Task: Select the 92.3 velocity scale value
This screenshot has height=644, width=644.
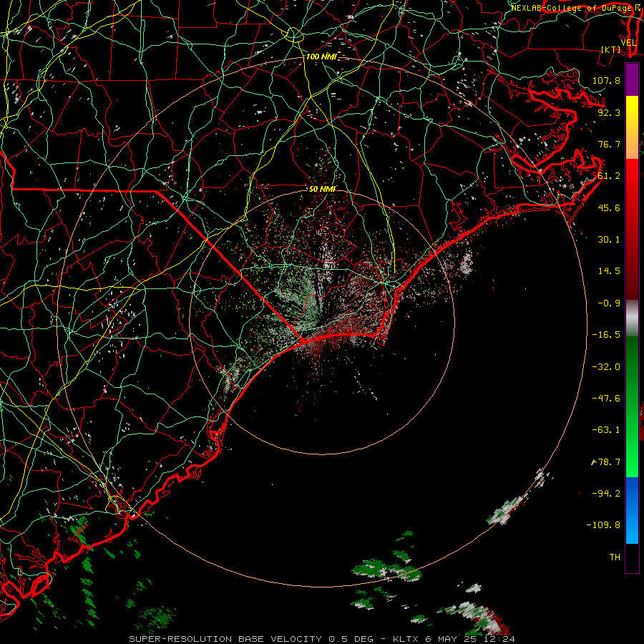Action: point(609,112)
